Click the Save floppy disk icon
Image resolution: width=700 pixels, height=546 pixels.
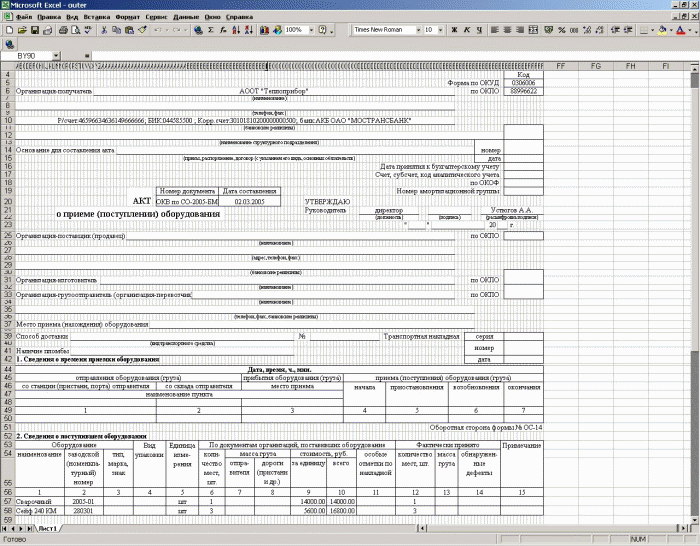click(x=34, y=30)
